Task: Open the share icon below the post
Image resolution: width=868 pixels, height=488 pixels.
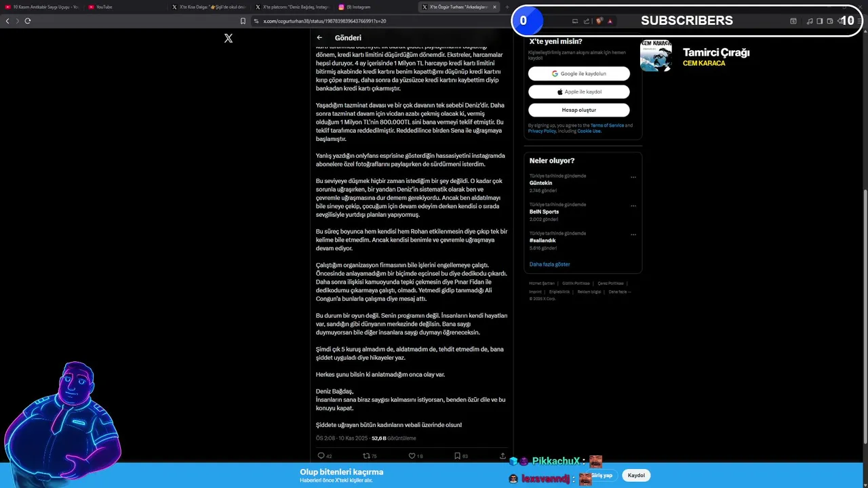Action: click(502, 456)
